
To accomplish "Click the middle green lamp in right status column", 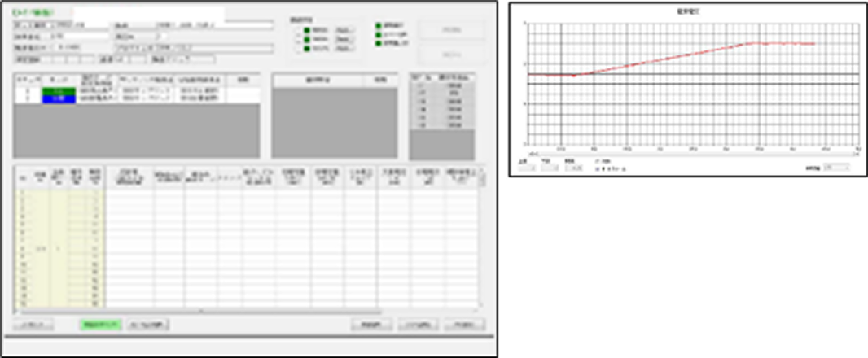I will 378,34.
